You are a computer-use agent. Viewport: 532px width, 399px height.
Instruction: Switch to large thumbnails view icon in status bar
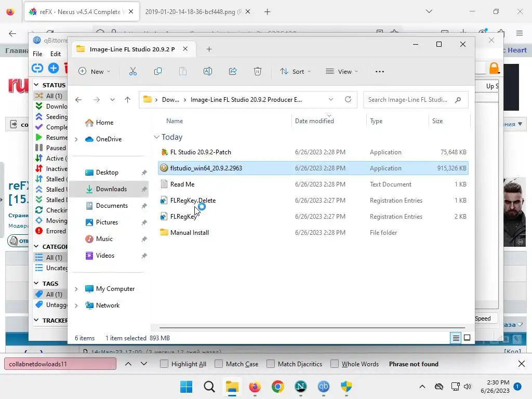pyautogui.click(x=467, y=338)
